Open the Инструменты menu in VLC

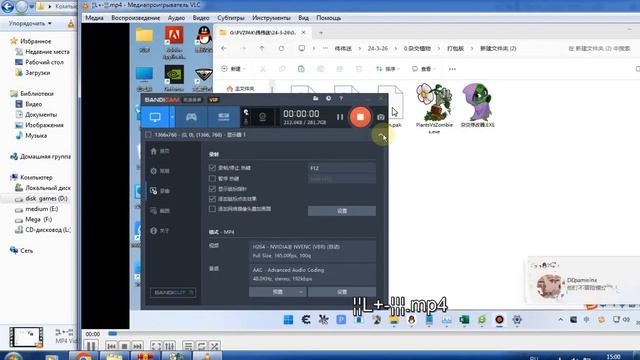(271, 18)
